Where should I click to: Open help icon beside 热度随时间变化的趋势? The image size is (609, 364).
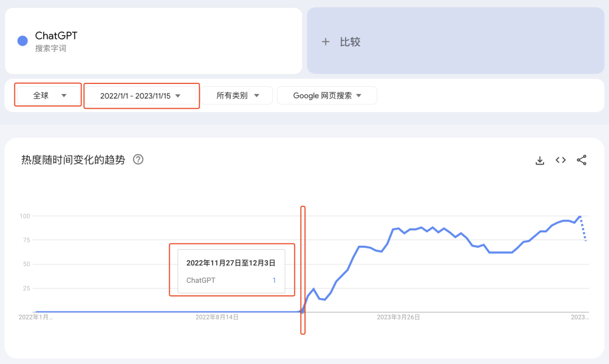coord(138,159)
